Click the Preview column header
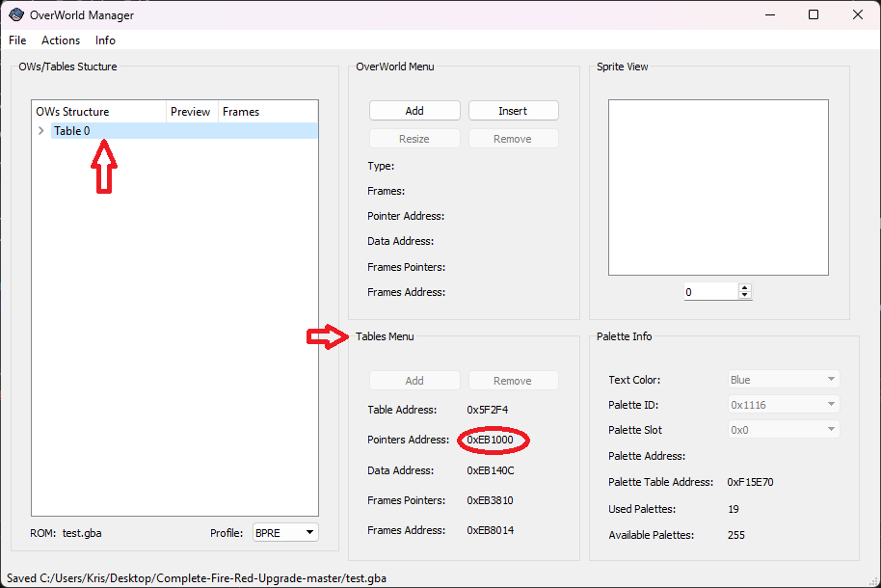 (191, 112)
